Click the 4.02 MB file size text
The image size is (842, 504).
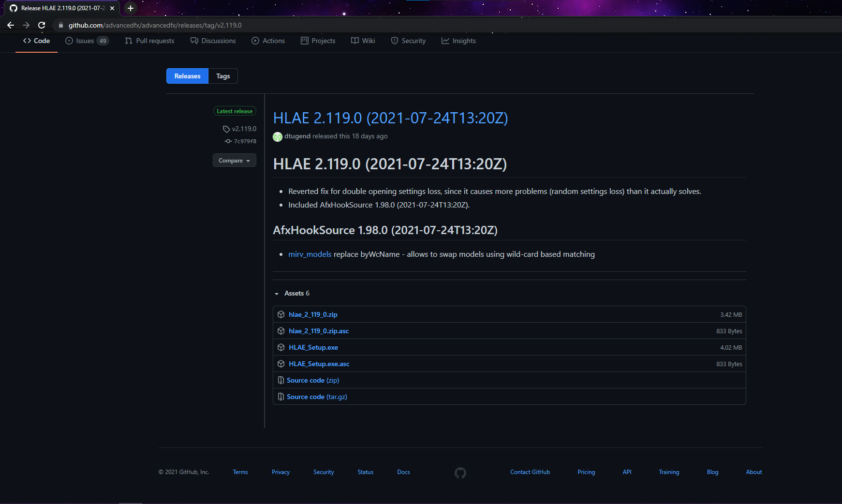[x=731, y=347]
